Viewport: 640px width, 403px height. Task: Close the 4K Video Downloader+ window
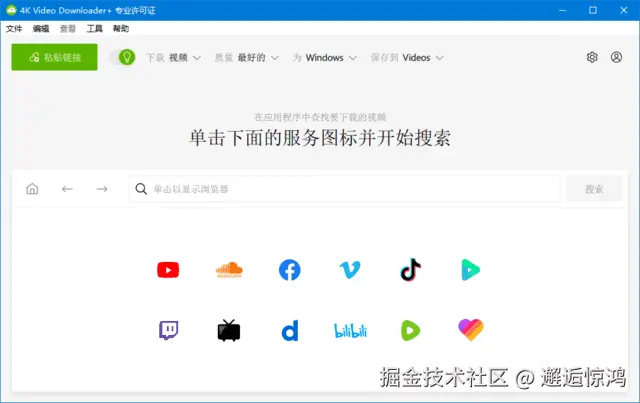[x=624, y=10]
